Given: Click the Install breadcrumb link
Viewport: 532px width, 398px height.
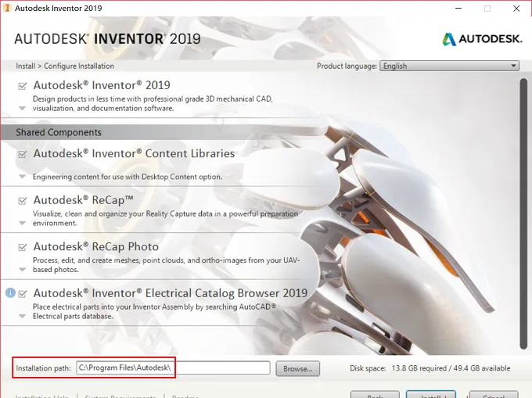Looking at the screenshot, I should pos(26,66).
